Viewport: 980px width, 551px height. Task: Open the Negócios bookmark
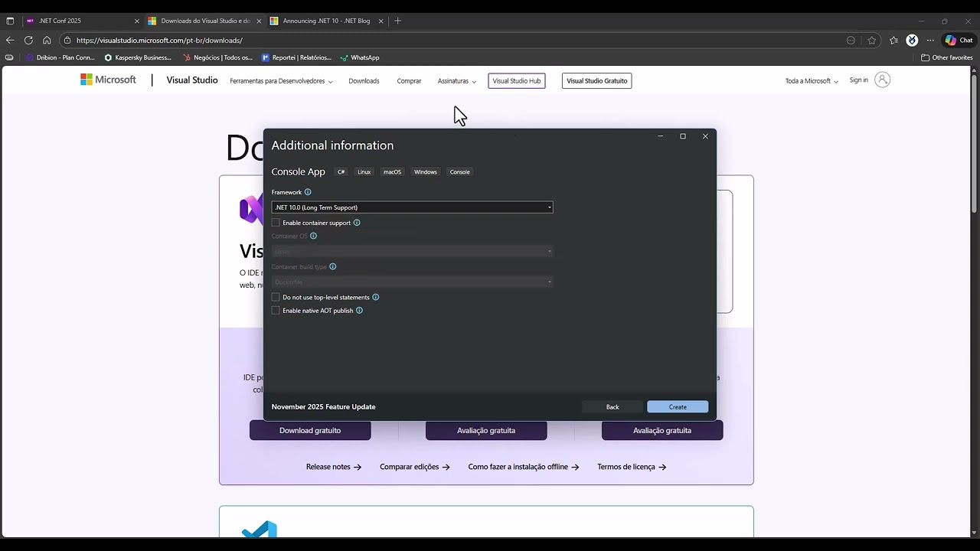point(217,57)
